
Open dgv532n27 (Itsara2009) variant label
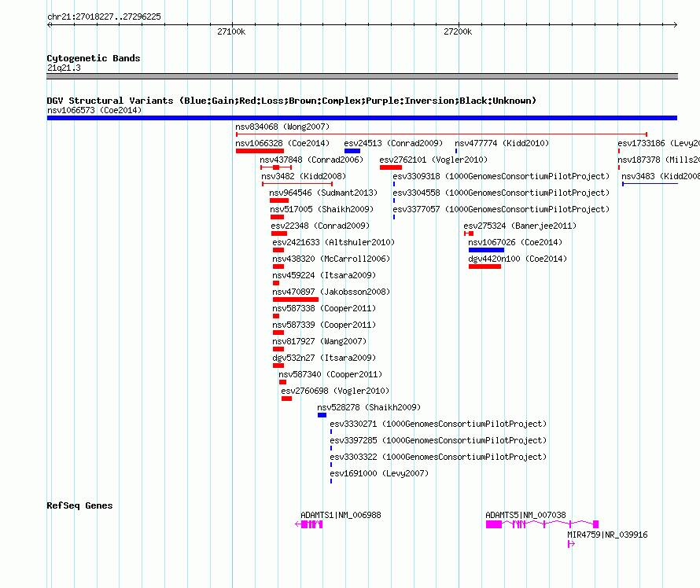click(324, 358)
